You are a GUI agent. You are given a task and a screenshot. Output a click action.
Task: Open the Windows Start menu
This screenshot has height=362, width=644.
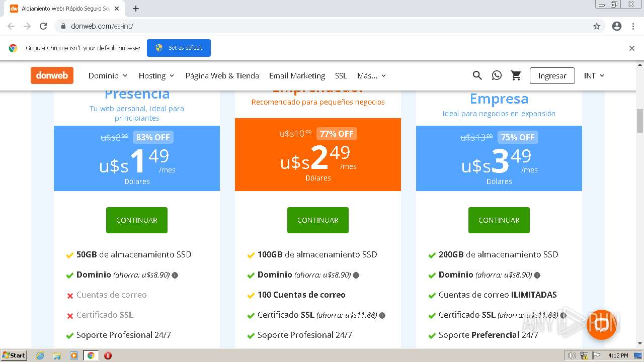tap(14, 355)
